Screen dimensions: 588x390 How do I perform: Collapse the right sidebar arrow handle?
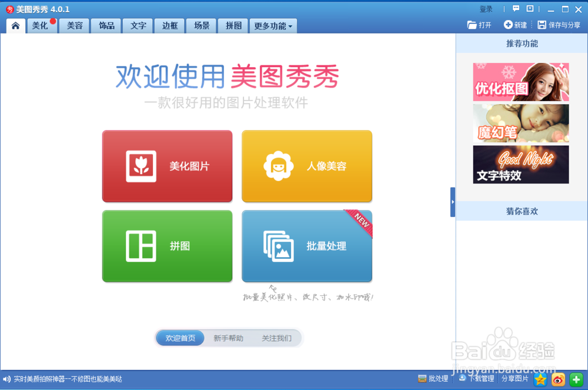453,202
